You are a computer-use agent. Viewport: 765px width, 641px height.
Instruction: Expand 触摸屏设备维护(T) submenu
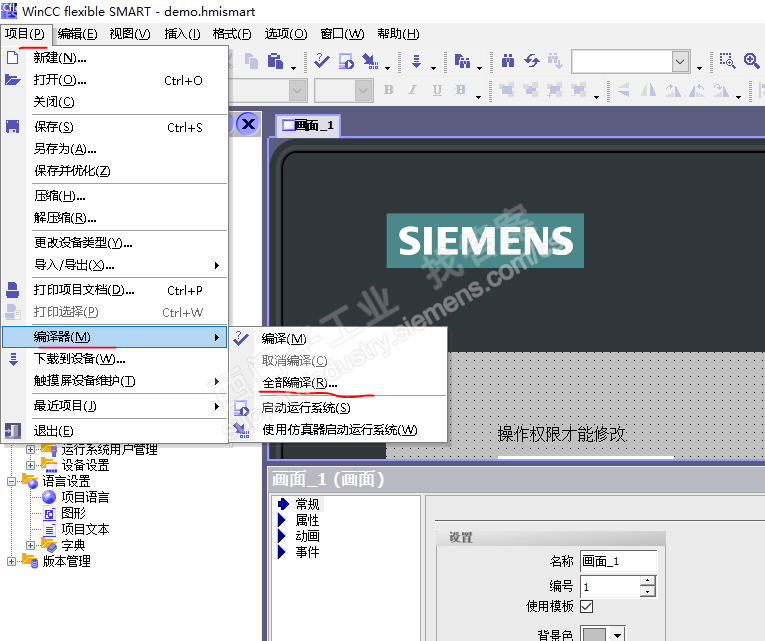coord(115,381)
